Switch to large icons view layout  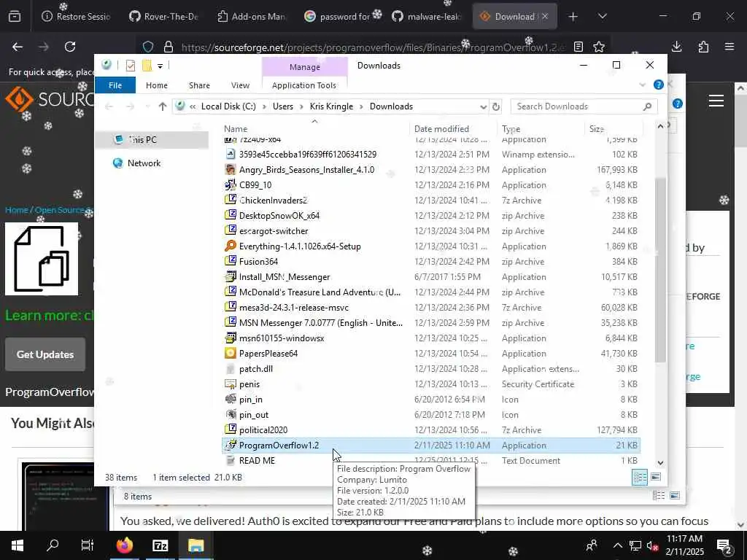pyautogui.click(x=656, y=477)
